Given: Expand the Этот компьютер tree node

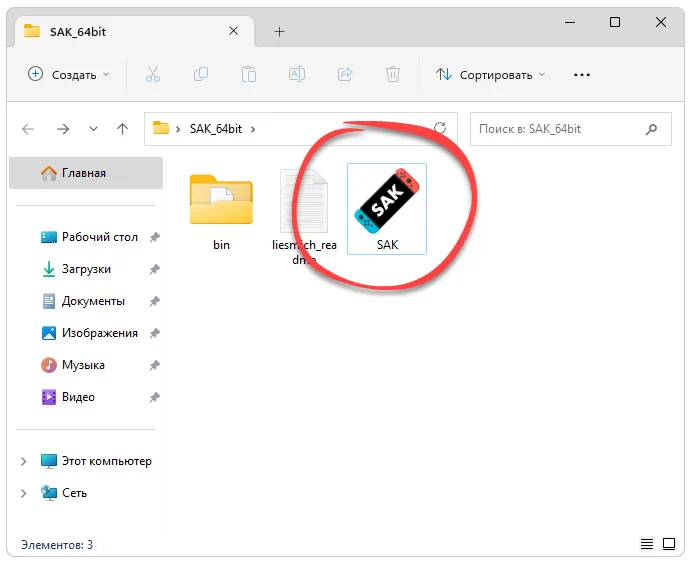Looking at the screenshot, I should [x=23, y=461].
